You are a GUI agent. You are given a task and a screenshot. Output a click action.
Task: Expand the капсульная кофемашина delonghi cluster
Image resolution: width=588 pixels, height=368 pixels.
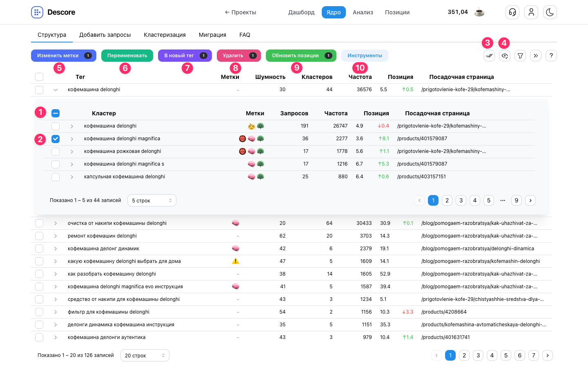[x=72, y=177]
